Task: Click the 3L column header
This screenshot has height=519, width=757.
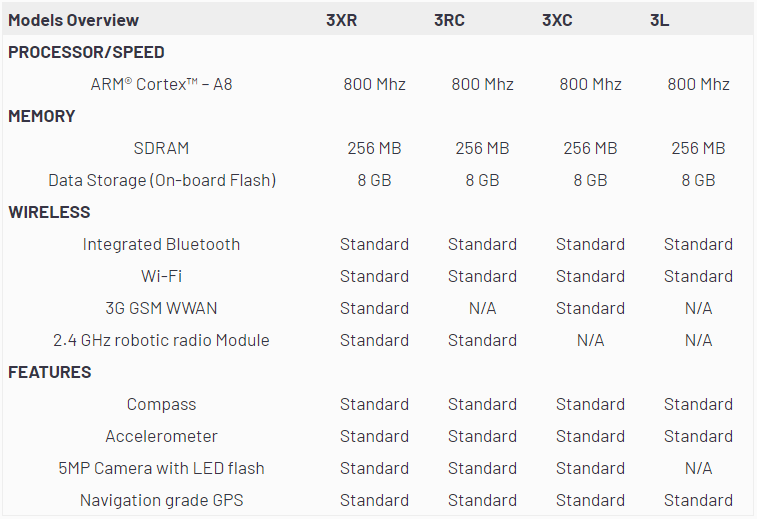Action: point(659,20)
